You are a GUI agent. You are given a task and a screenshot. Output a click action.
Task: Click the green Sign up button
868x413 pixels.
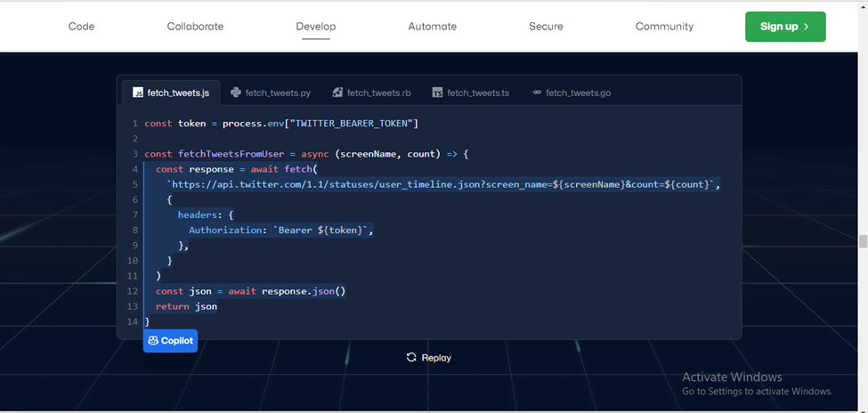click(785, 27)
